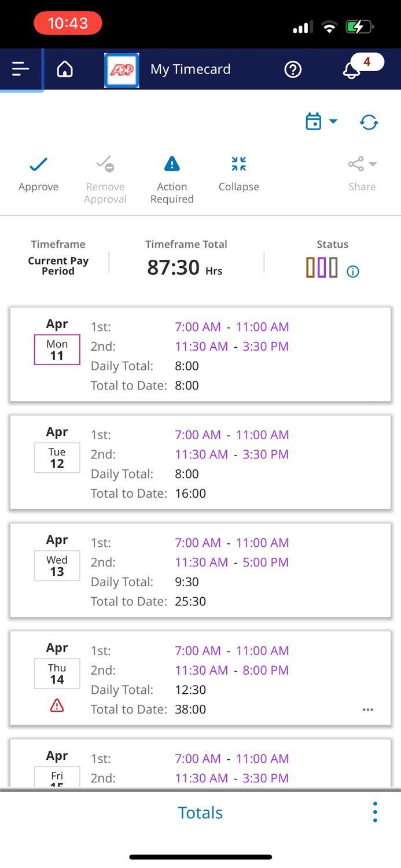Open the vertical three-dot overflow menu

[x=375, y=812]
